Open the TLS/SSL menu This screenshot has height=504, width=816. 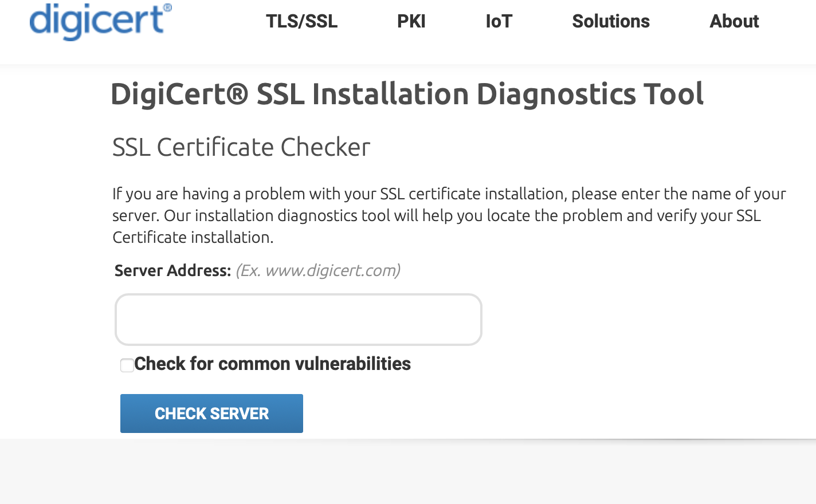click(x=301, y=22)
